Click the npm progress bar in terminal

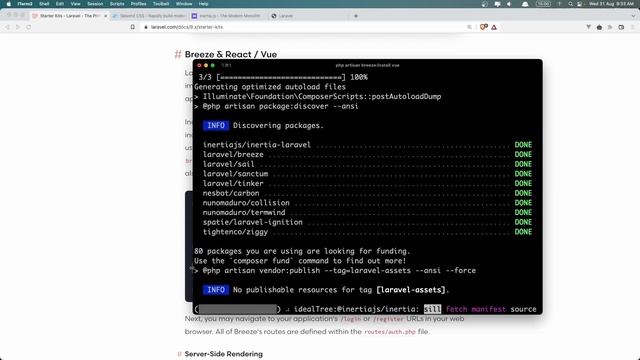pyautogui.click(x=238, y=309)
